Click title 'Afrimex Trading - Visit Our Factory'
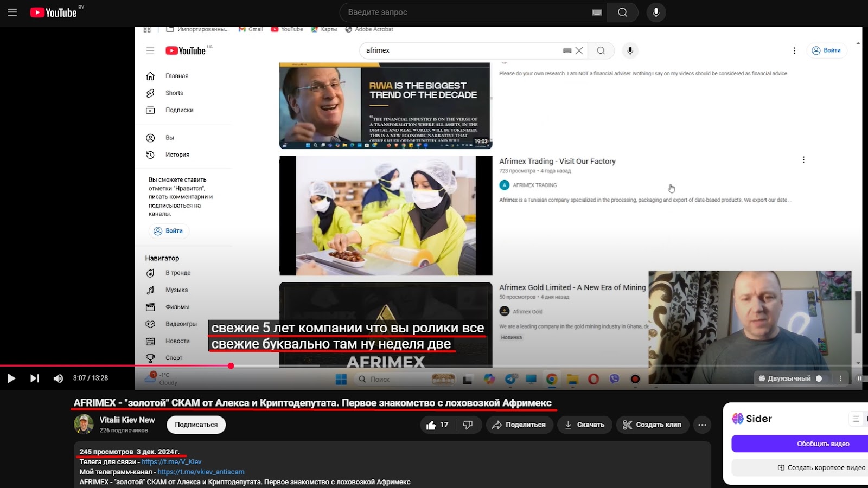This screenshot has width=868, height=488. (x=557, y=161)
